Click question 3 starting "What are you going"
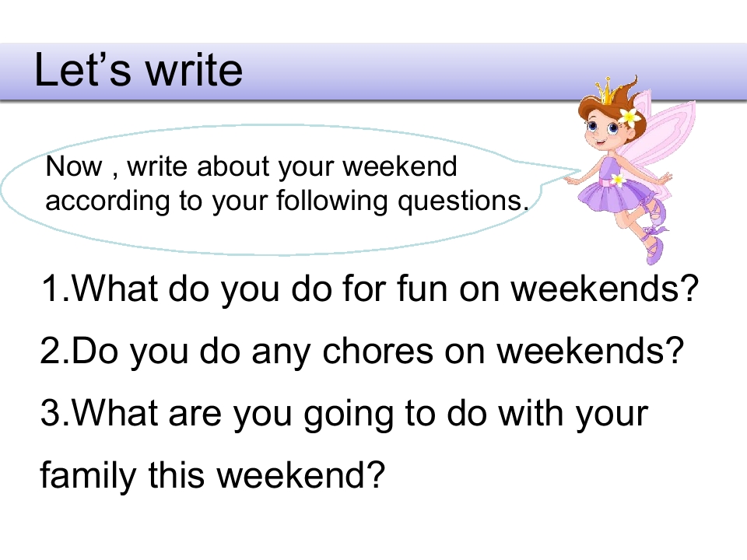The width and height of the screenshot is (747, 560). click(x=344, y=413)
